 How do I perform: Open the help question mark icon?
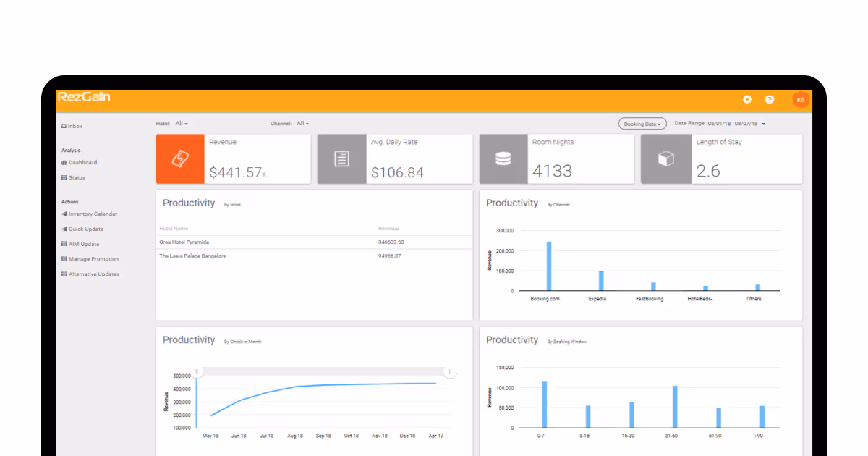(x=770, y=100)
